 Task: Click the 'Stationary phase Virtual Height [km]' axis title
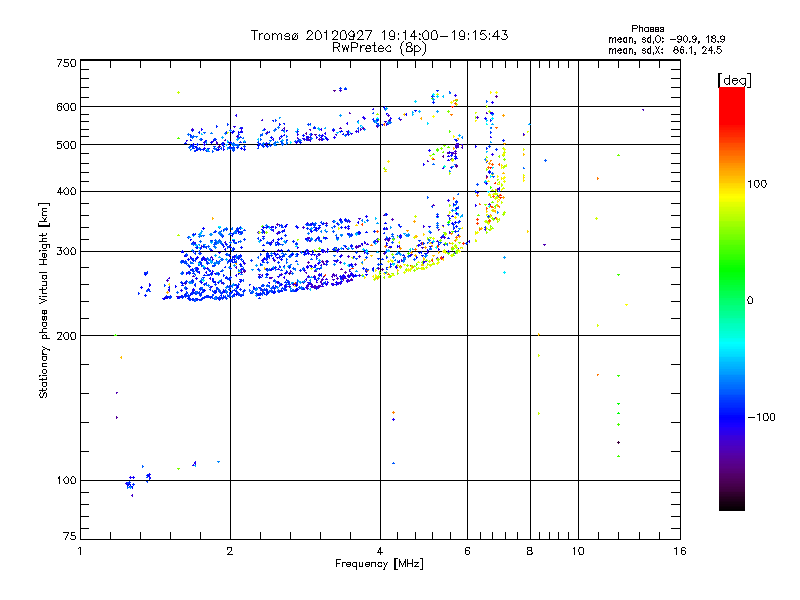(x=44, y=300)
